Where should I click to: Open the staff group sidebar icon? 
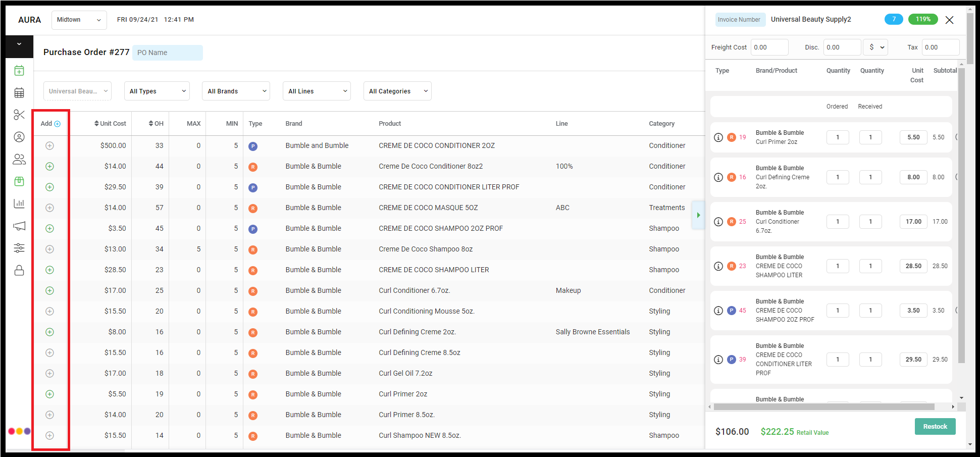point(19,159)
